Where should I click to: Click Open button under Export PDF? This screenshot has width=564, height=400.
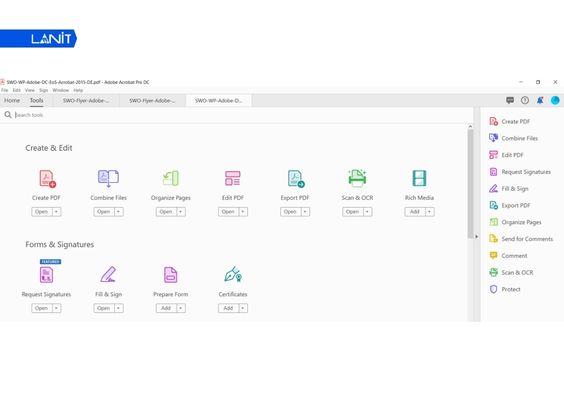(291, 212)
